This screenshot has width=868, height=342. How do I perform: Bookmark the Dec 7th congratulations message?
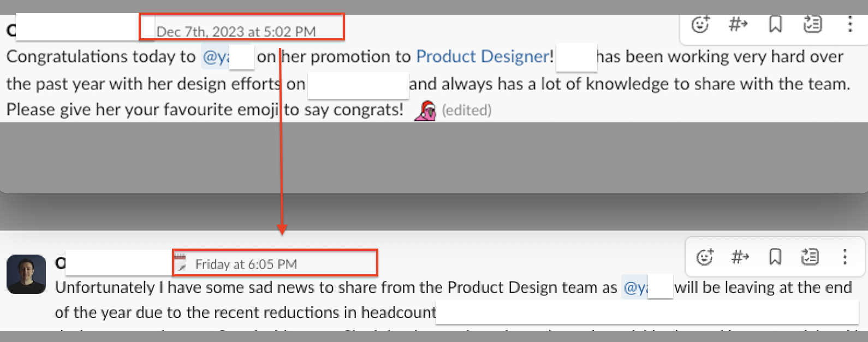[x=775, y=25]
